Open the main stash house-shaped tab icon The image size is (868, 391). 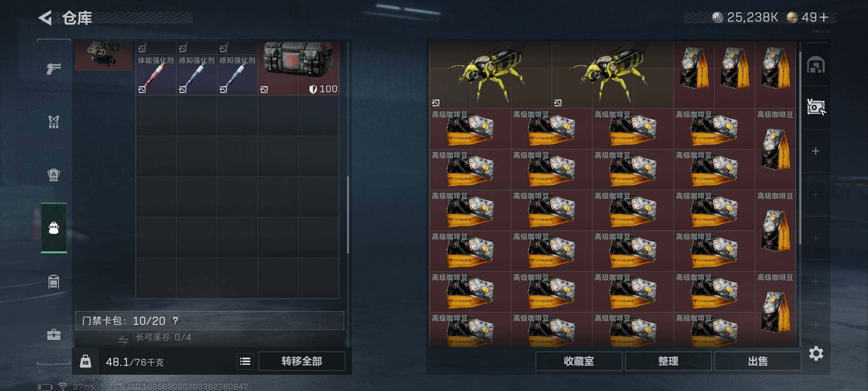[x=816, y=65]
